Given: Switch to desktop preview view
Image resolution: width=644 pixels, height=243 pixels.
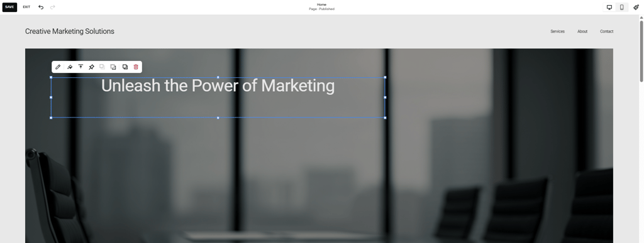Looking at the screenshot, I should click(x=609, y=8).
